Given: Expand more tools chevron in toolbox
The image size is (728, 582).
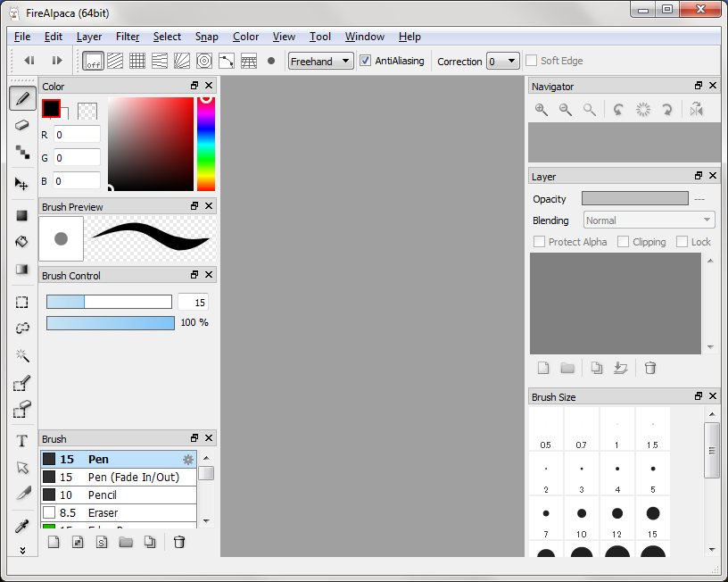Looking at the screenshot, I should tap(22, 551).
